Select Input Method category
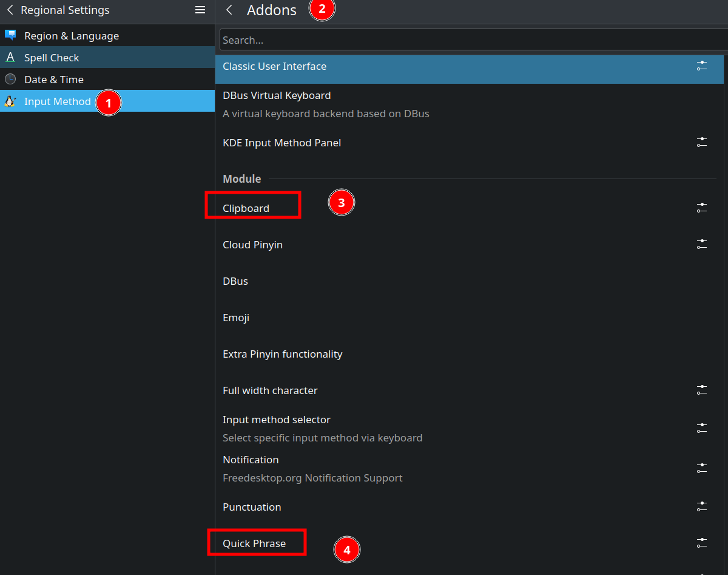This screenshot has height=575, width=728. pyautogui.click(x=57, y=101)
